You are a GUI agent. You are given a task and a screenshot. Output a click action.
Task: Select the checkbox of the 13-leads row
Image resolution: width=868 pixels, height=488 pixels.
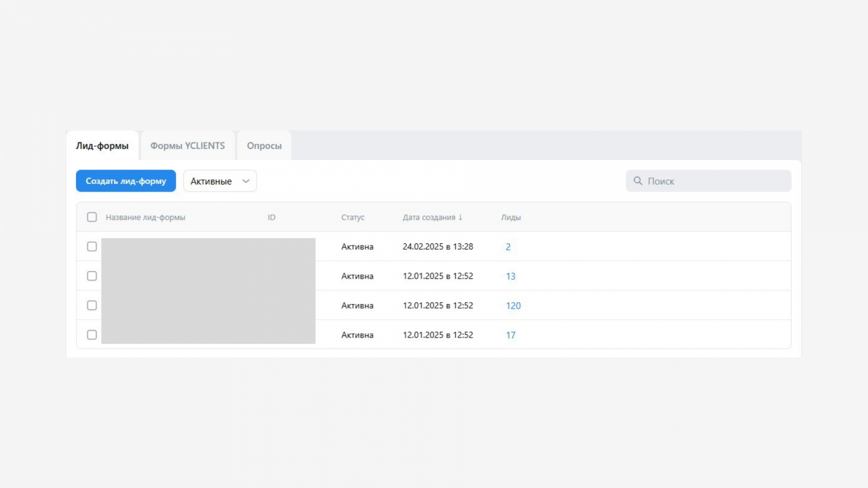pyautogui.click(x=92, y=276)
